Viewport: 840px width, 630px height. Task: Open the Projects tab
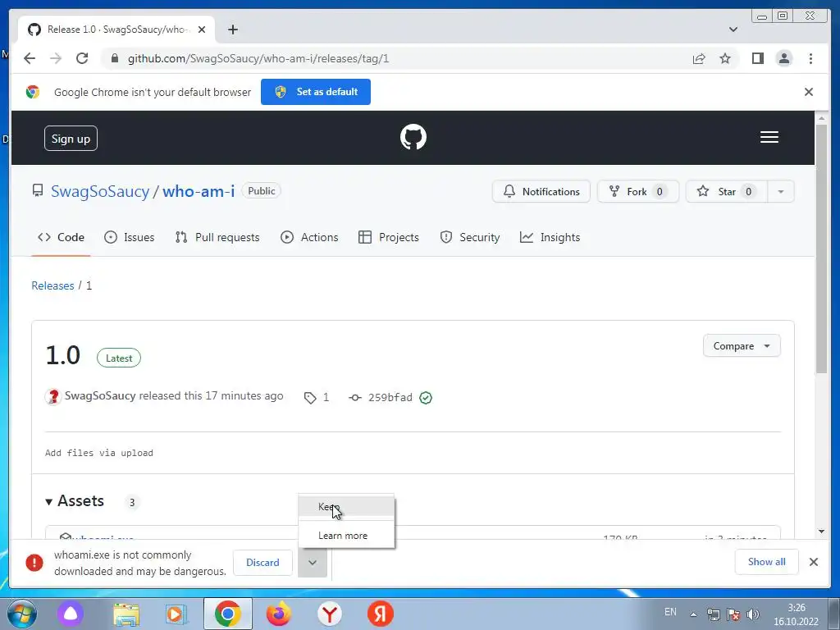coord(388,237)
